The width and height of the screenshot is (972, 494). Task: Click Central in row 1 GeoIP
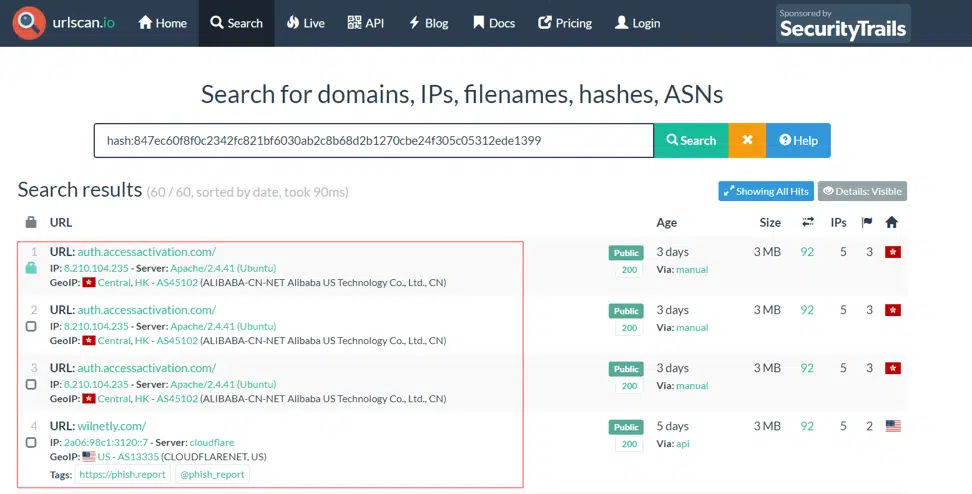pos(114,283)
